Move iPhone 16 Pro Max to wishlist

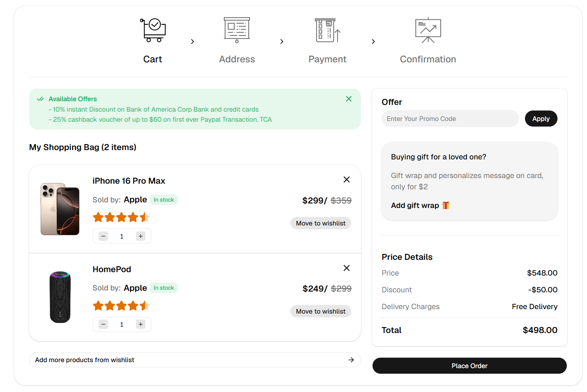(x=321, y=223)
